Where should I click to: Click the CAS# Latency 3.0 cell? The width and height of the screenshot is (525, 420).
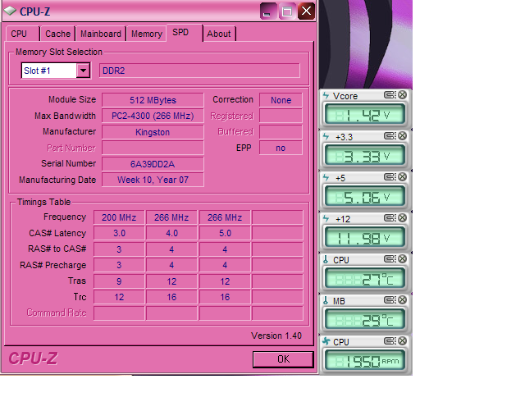tap(119, 233)
